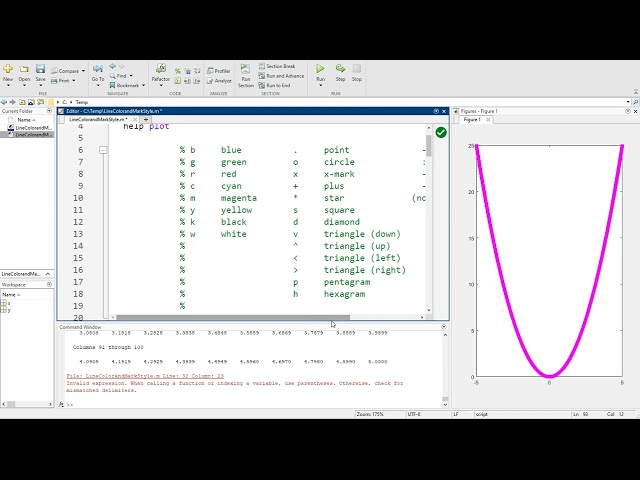Click the Compare button
The width and height of the screenshot is (640, 480).
[65, 71]
